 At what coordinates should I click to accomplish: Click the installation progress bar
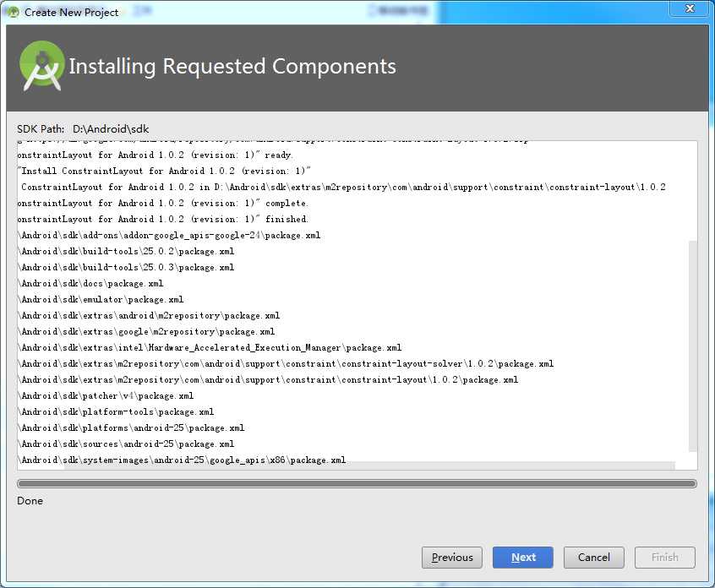[357, 483]
